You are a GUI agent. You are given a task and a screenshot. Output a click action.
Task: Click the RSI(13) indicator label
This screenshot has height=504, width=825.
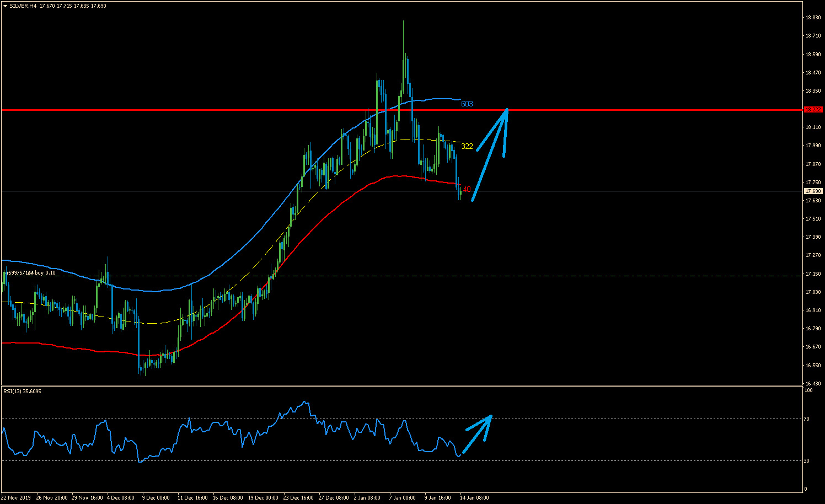click(x=22, y=392)
